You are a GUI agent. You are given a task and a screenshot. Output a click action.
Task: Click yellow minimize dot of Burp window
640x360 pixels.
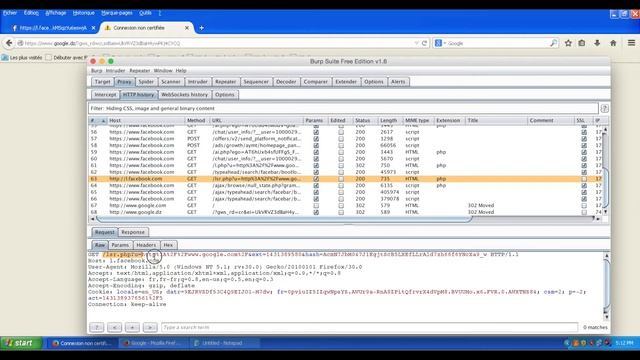(102, 61)
